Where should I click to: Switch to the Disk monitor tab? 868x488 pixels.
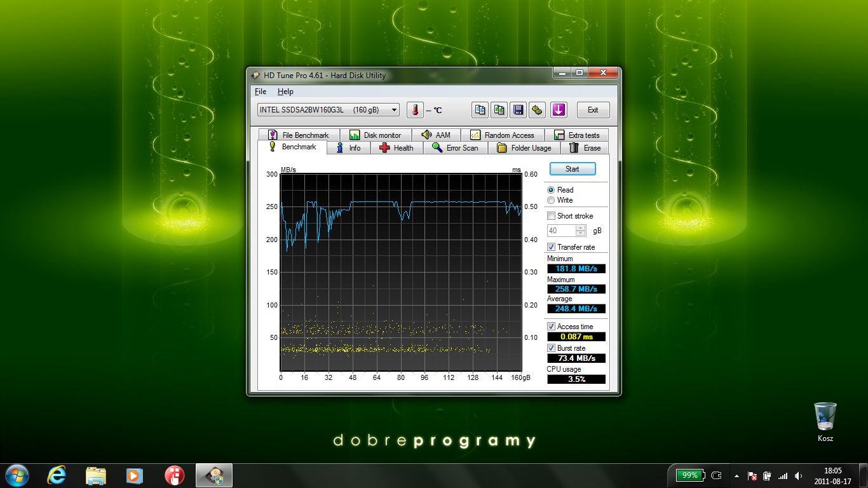(x=376, y=135)
